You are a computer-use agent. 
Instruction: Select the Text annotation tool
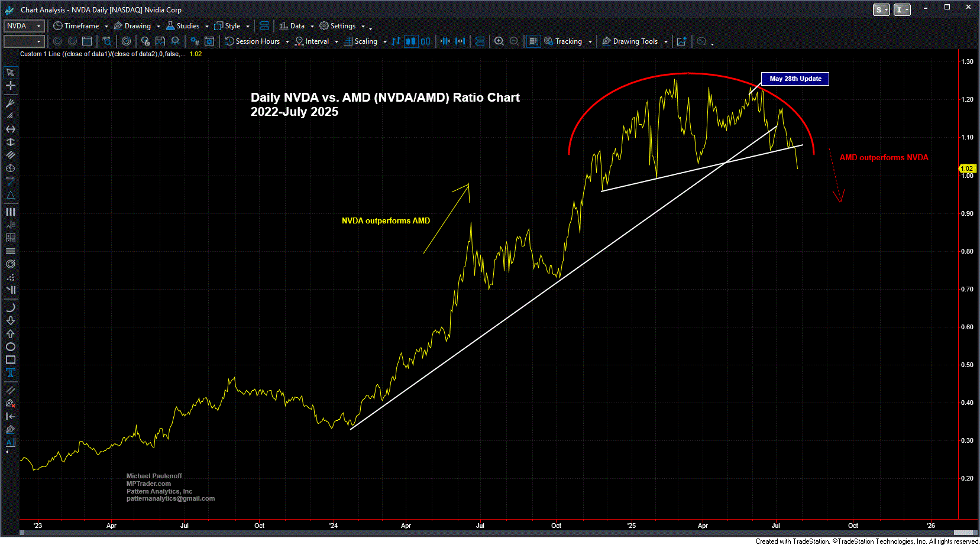point(10,372)
